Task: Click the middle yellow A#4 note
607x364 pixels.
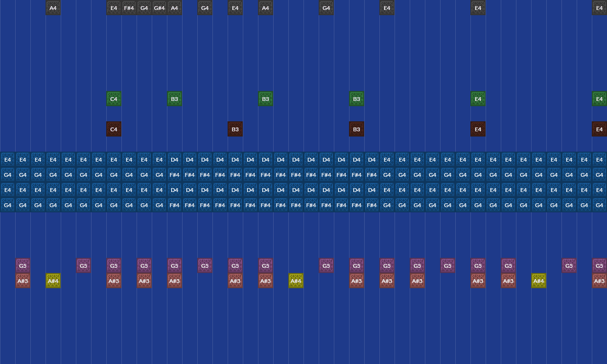Action: click(x=296, y=281)
